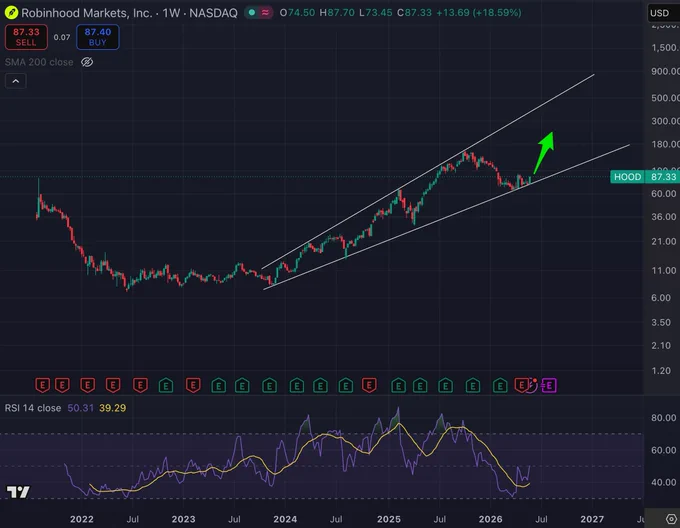The image size is (680, 528).
Task: Click the 2025 time axis label
Action: point(389,519)
